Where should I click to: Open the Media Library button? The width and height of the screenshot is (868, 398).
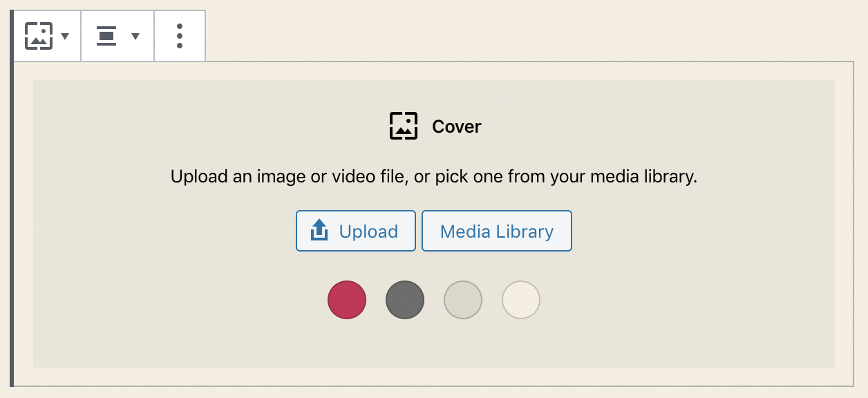496,231
